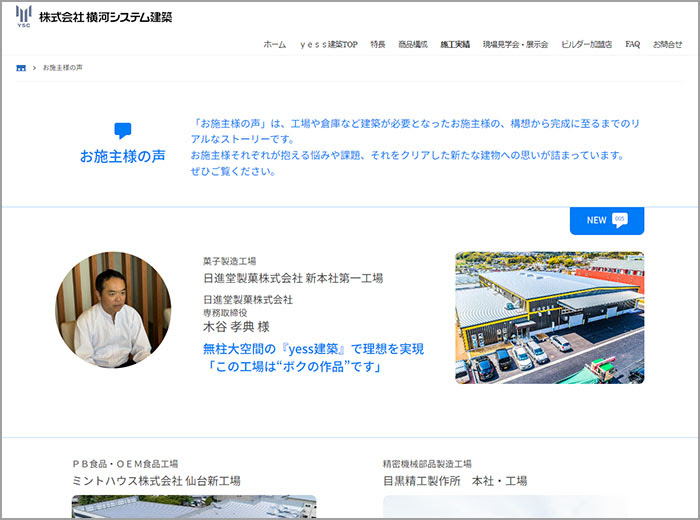
Task: Click the お施主様の声 heading
Action: 123,156
